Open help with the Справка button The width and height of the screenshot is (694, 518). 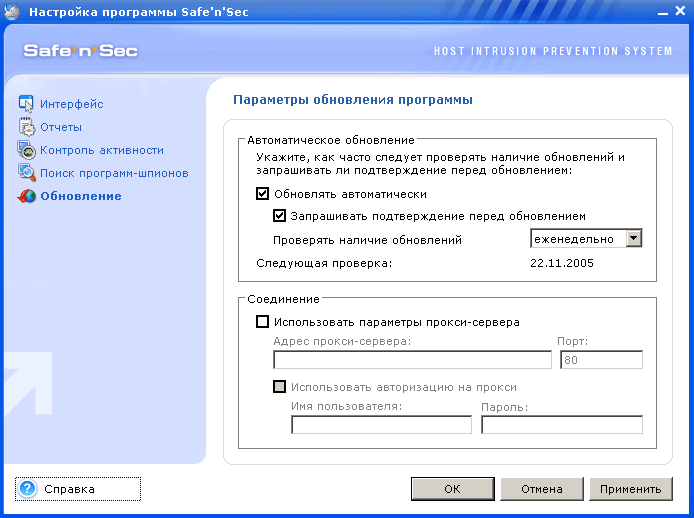click(x=78, y=489)
